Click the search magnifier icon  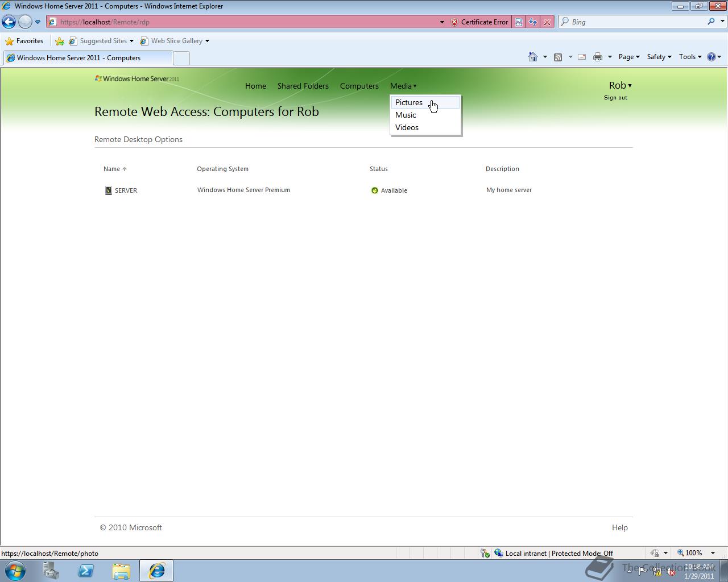711,22
